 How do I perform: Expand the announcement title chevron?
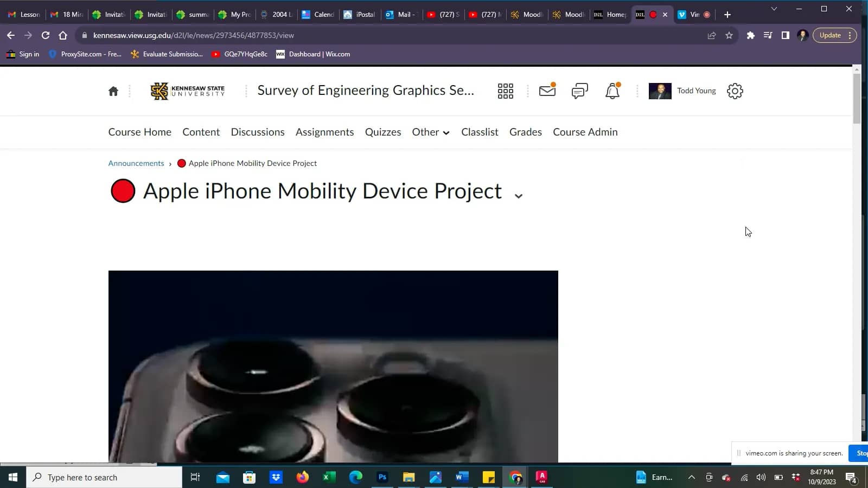518,194
